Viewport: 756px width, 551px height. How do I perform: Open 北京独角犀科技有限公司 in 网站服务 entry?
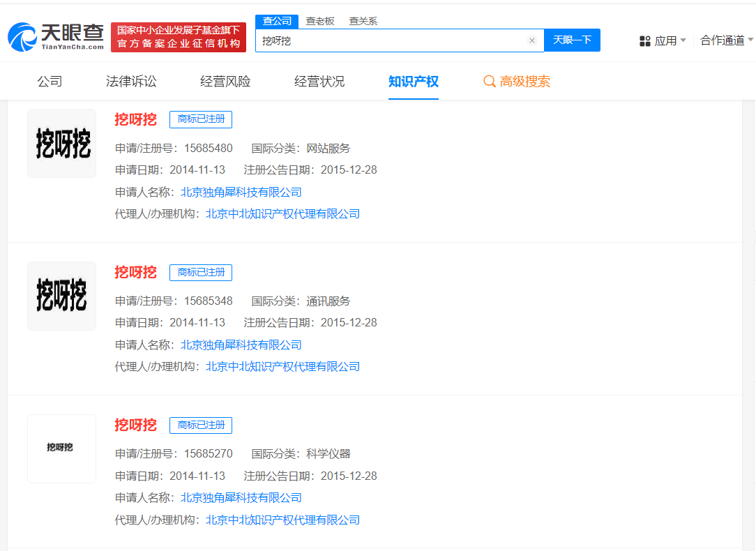[x=241, y=193]
